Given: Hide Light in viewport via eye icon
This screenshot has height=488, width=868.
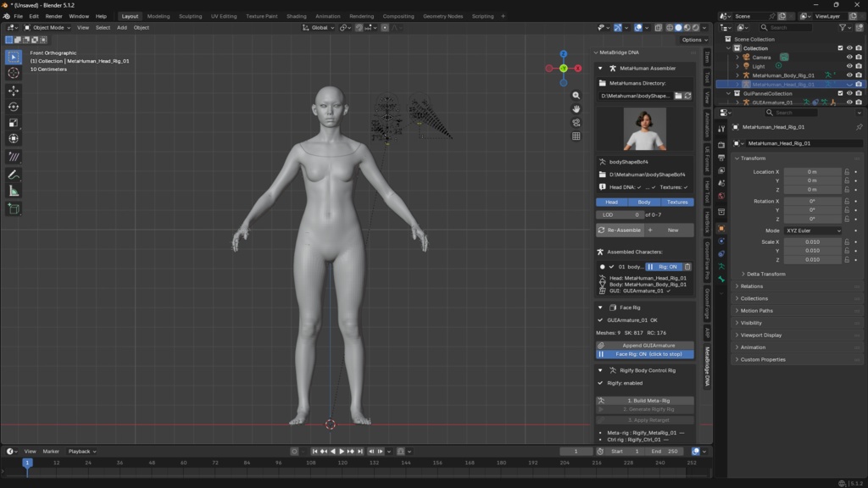Looking at the screenshot, I should [849, 66].
